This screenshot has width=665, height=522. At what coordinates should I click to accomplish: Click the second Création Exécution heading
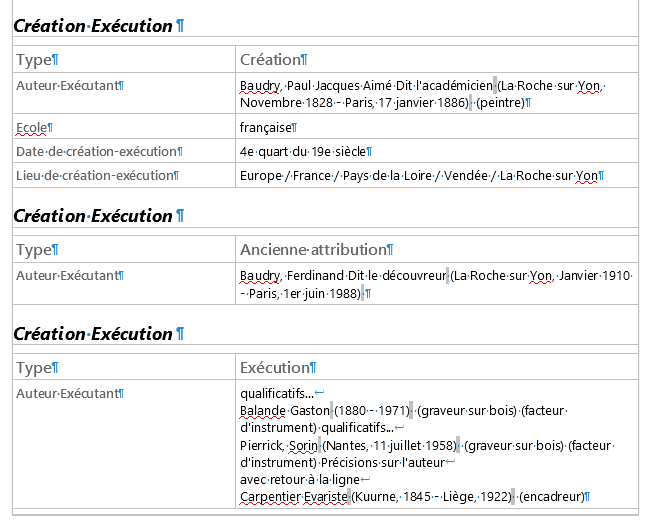(x=93, y=216)
